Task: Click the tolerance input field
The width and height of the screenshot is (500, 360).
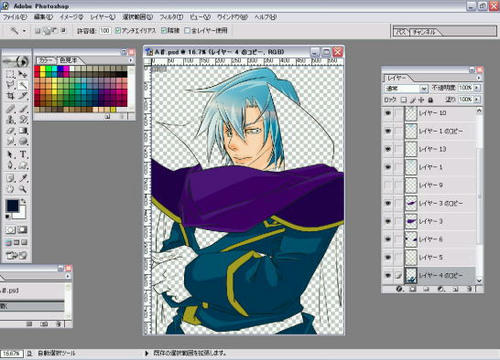Action: point(105,31)
